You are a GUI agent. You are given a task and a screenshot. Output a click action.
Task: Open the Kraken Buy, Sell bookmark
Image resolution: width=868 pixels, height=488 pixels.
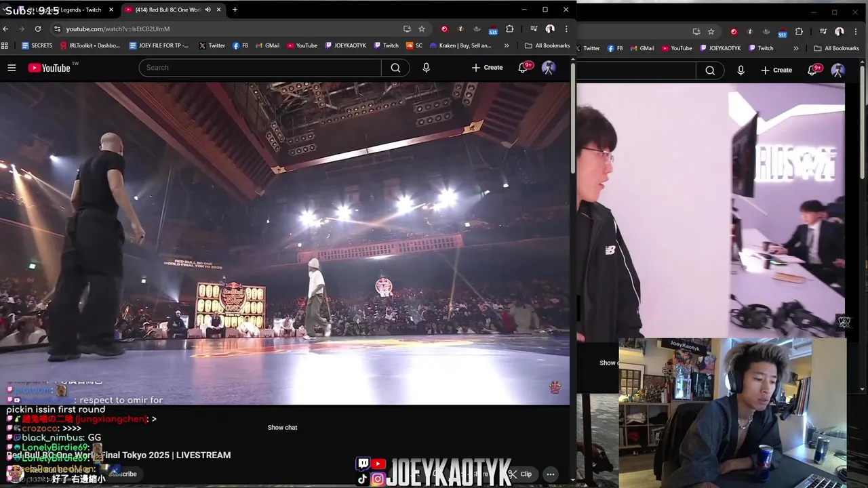[x=461, y=46]
